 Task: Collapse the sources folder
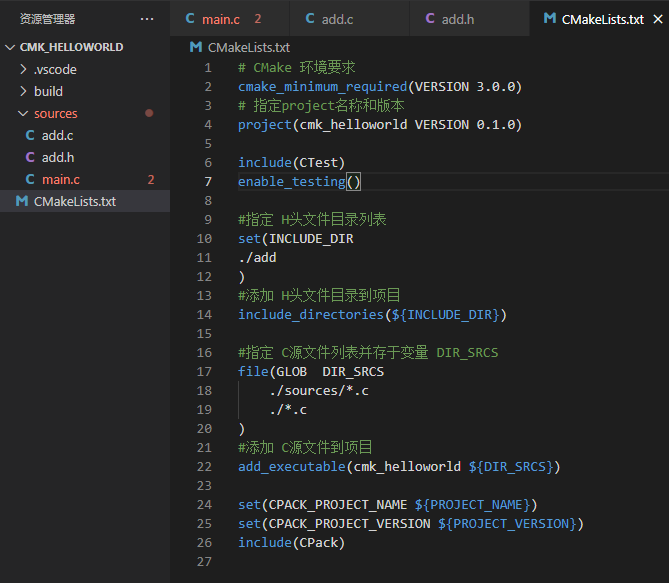(x=24, y=113)
